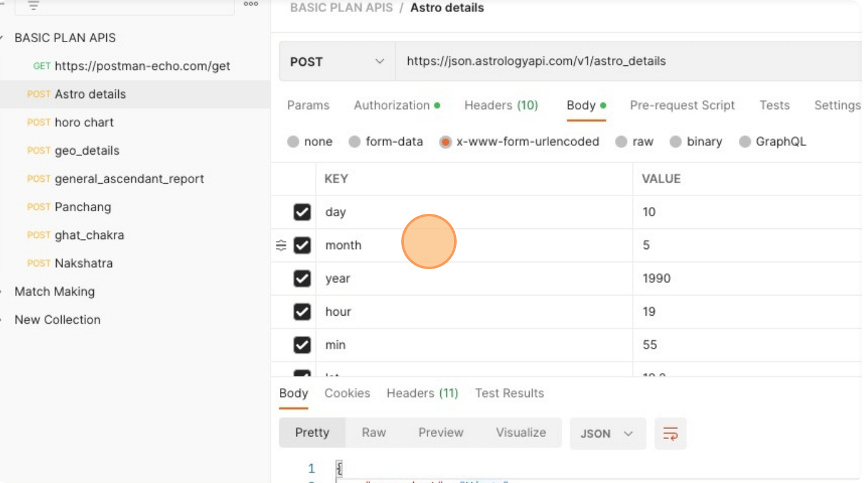Expand the Match Making collection
Image resolution: width=868 pixels, height=483 pixels.
pyautogui.click(x=55, y=291)
